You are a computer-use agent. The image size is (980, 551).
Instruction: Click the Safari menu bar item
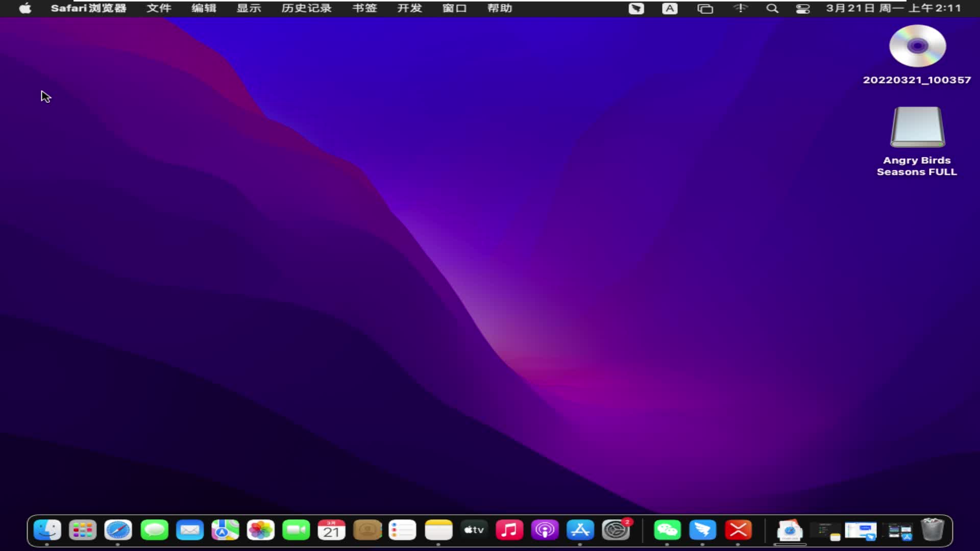[88, 8]
